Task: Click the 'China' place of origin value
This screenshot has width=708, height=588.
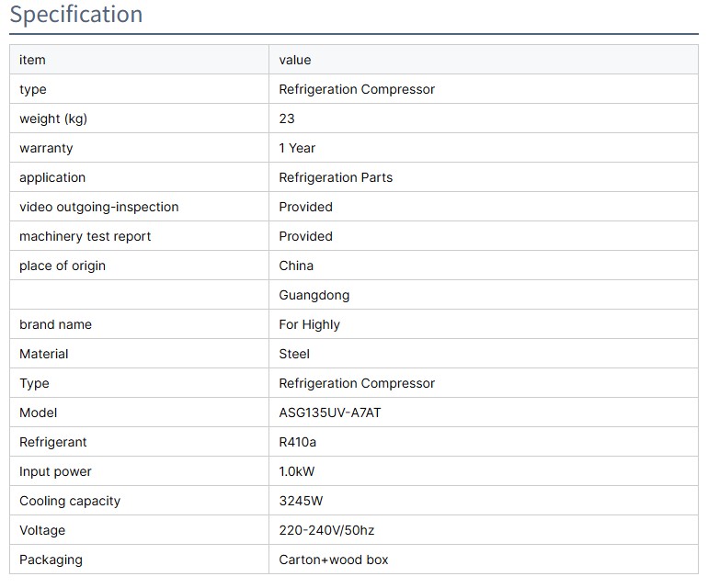Action: [x=296, y=266]
